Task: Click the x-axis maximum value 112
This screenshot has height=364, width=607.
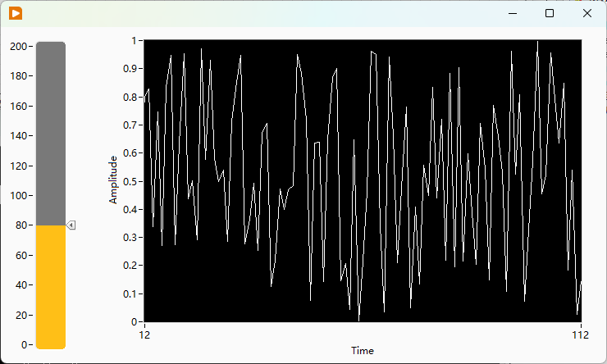Action: (x=580, y=335)
